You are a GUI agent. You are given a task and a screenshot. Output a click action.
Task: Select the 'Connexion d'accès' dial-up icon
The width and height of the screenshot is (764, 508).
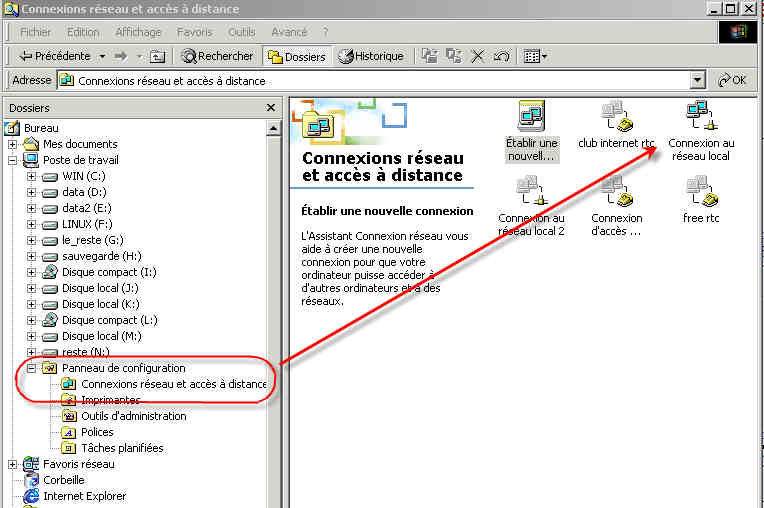[x=616, y=192]
